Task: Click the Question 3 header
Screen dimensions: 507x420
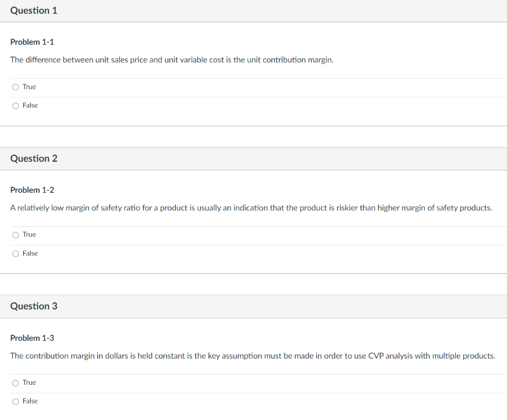Action: (34, 306)
